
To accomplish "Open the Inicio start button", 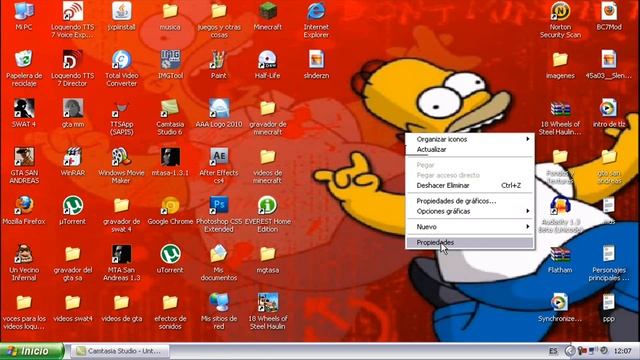I will coord(31,351).
